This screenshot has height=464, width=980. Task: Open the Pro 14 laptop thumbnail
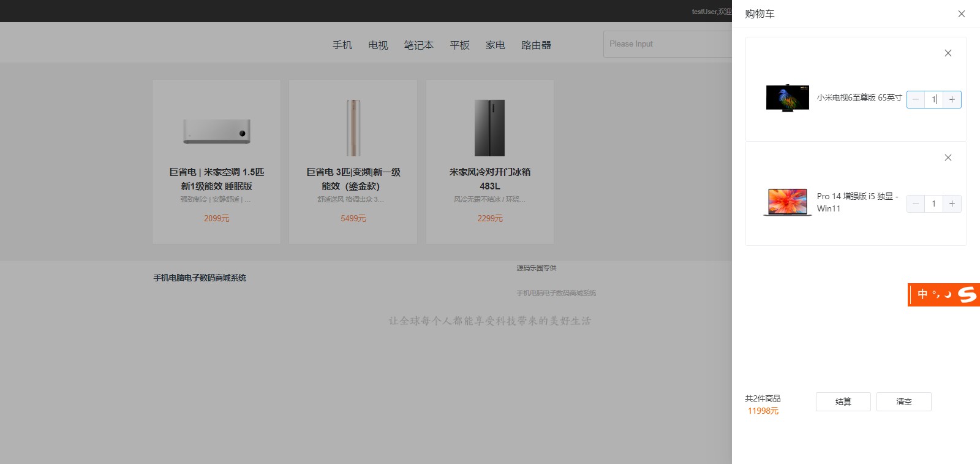[x=788, y=202]
